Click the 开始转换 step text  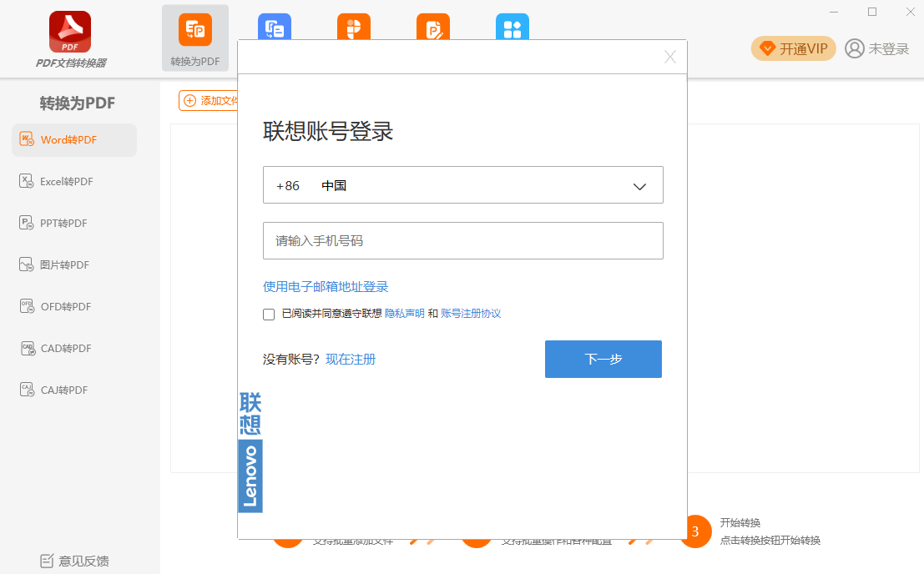pyautogui.click(x=740, y=523)
